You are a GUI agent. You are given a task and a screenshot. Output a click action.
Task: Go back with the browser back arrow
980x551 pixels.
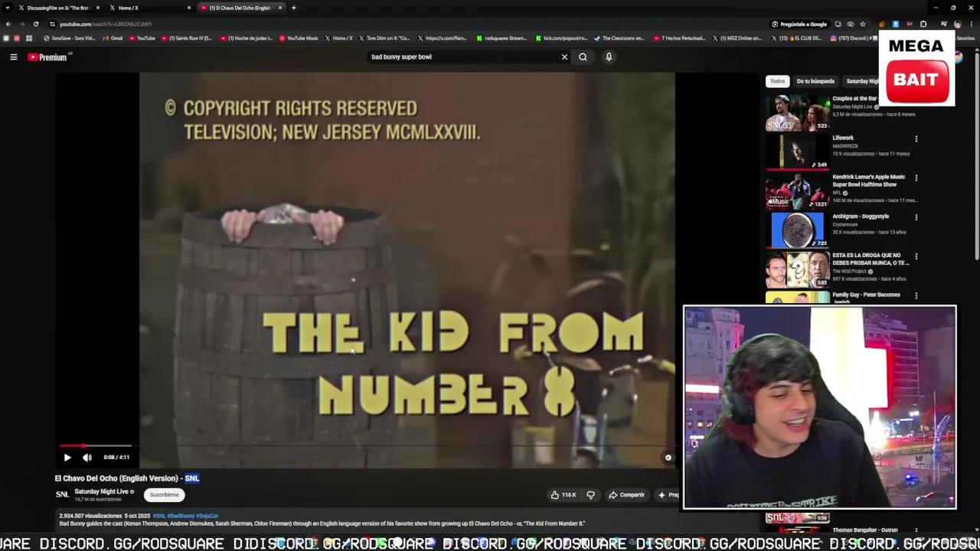coord(8,24)
